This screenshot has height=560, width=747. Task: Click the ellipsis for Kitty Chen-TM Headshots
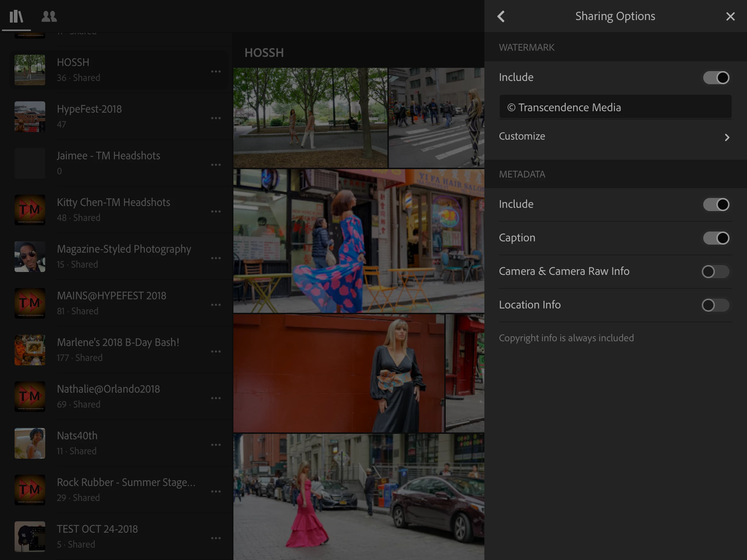(216, 211)
